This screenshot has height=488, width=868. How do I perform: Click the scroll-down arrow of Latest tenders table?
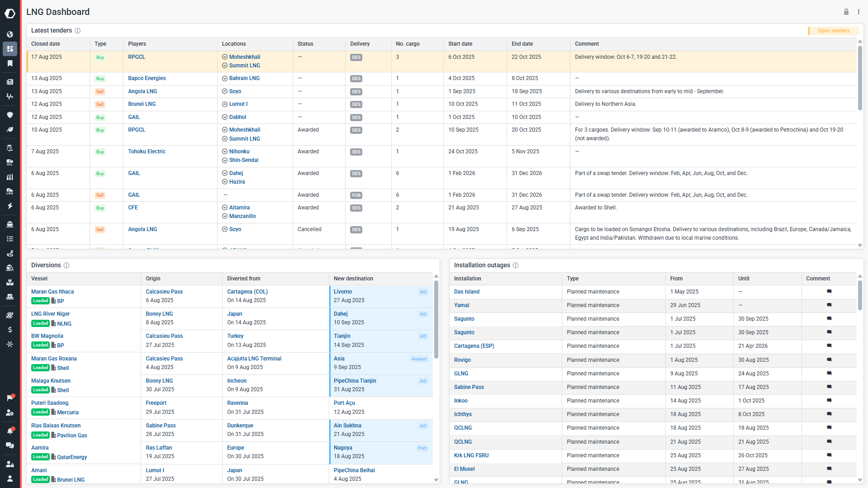point(860,246)
